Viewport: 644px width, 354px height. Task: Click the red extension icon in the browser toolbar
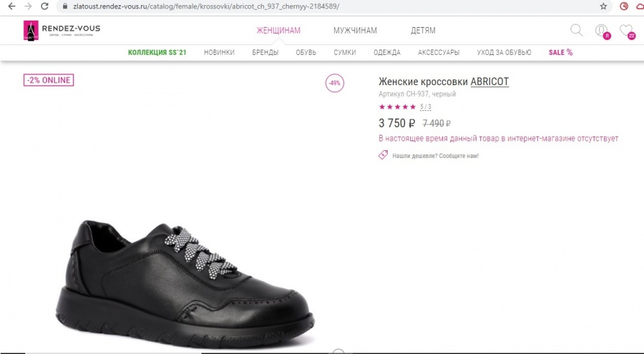pyautogui.click(x=623, y=6)
